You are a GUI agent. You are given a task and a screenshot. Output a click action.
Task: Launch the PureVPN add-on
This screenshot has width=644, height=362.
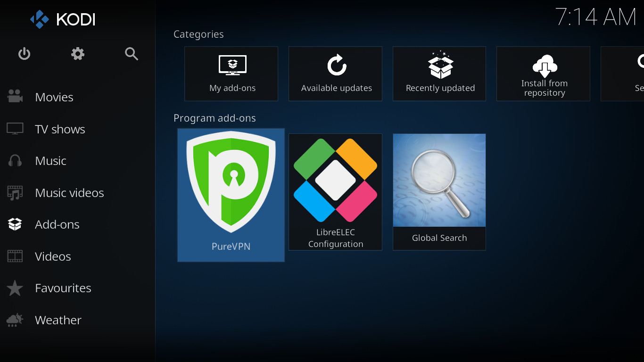point(231,195)
